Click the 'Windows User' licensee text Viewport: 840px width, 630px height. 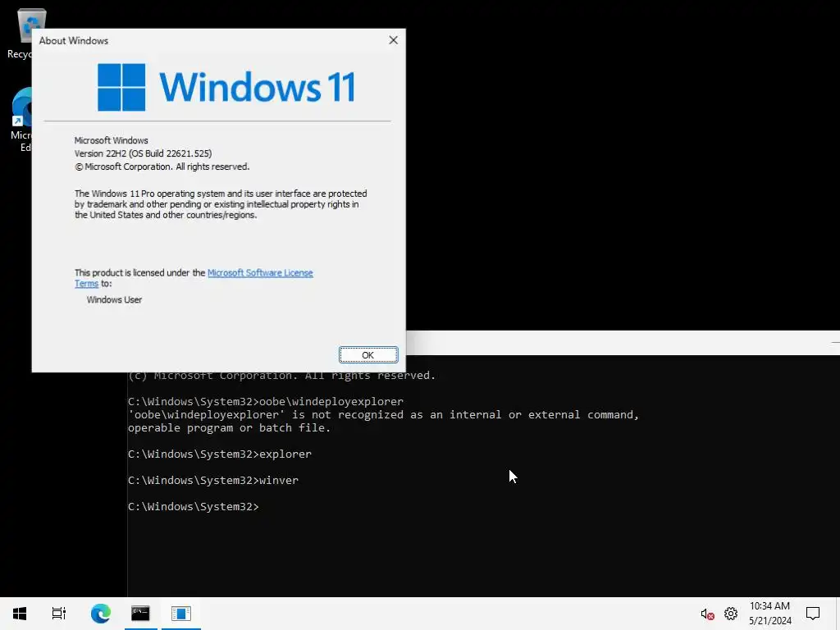(114, 299)
